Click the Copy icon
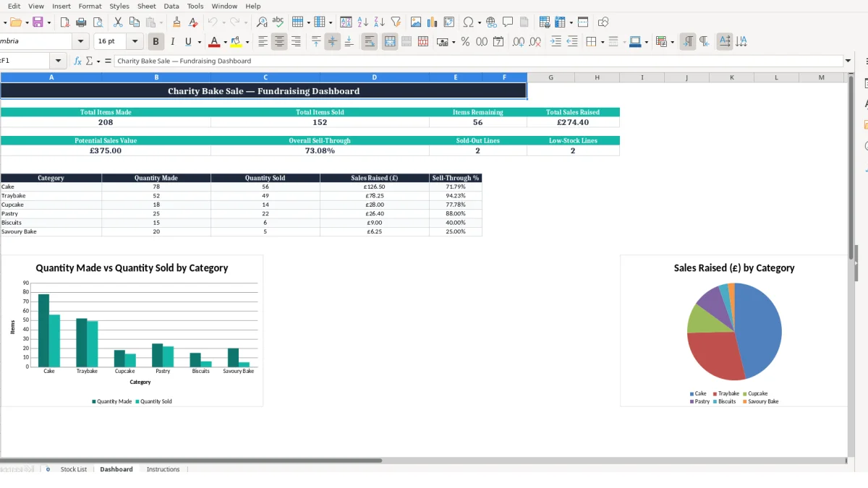Screen dimensions: 868x488 [134, 22]
